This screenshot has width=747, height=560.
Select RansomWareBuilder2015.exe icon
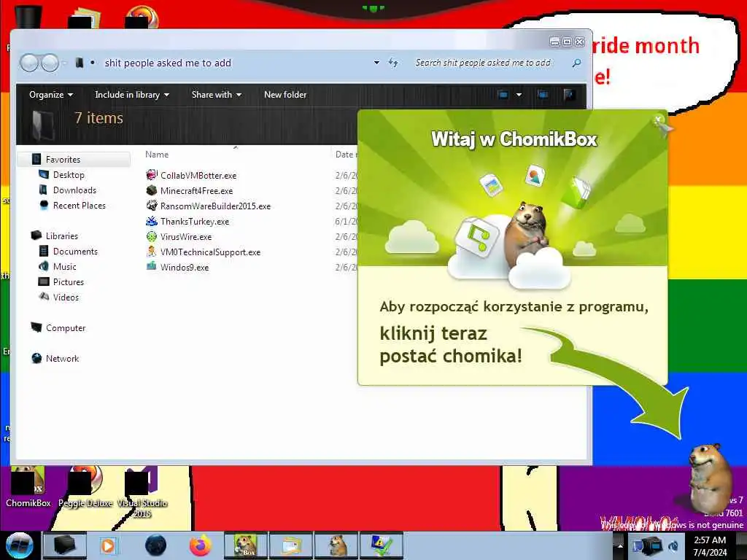coord(152,206)
